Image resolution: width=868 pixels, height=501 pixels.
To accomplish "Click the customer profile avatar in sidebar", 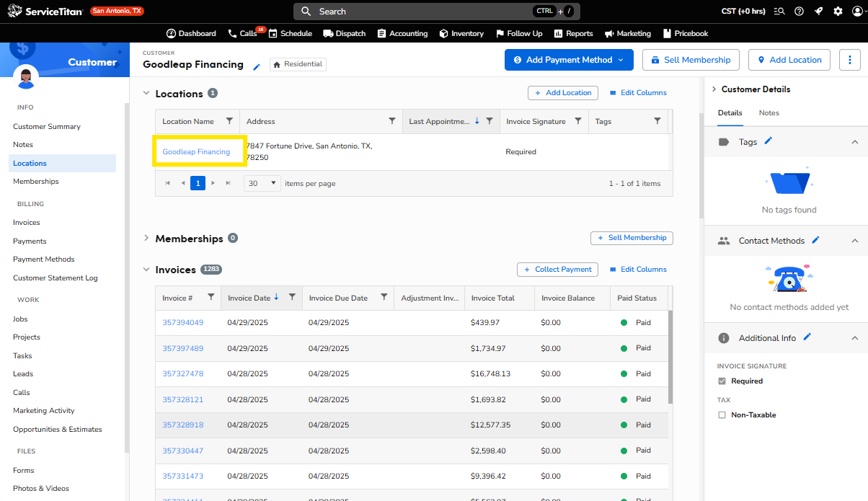I will pos(26,77).
